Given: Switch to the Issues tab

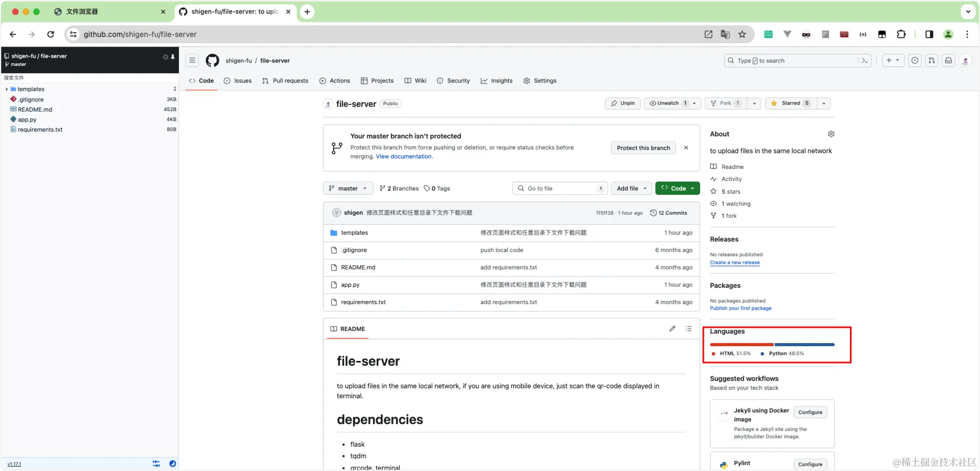Looking at the screenshot, I should [x=238, y=81].
